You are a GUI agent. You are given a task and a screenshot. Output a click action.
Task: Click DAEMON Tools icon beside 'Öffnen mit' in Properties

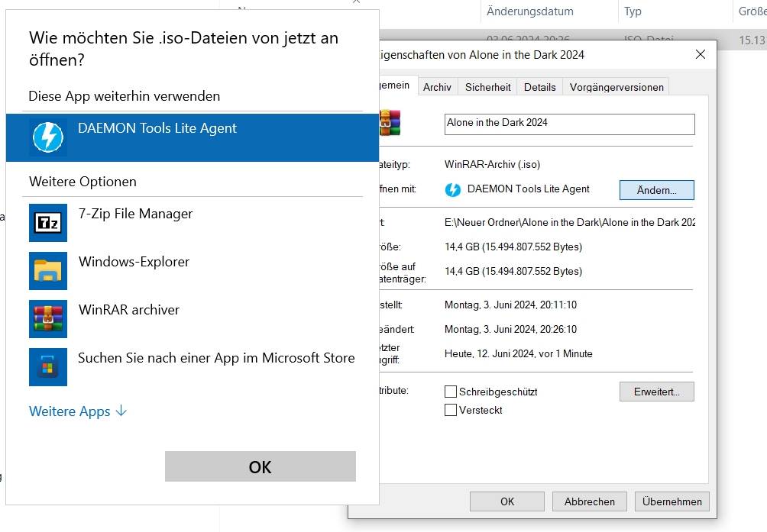click(453, 189)
